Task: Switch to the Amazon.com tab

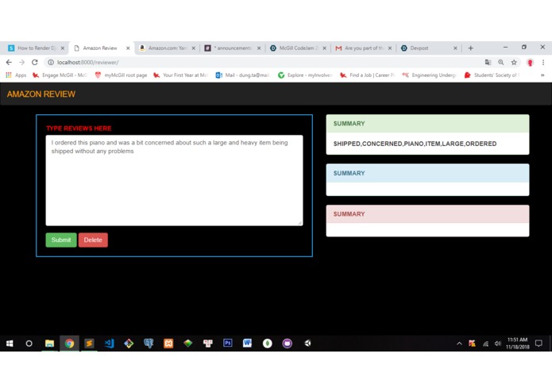Action: pyautogui.click(x=168, y=48)
